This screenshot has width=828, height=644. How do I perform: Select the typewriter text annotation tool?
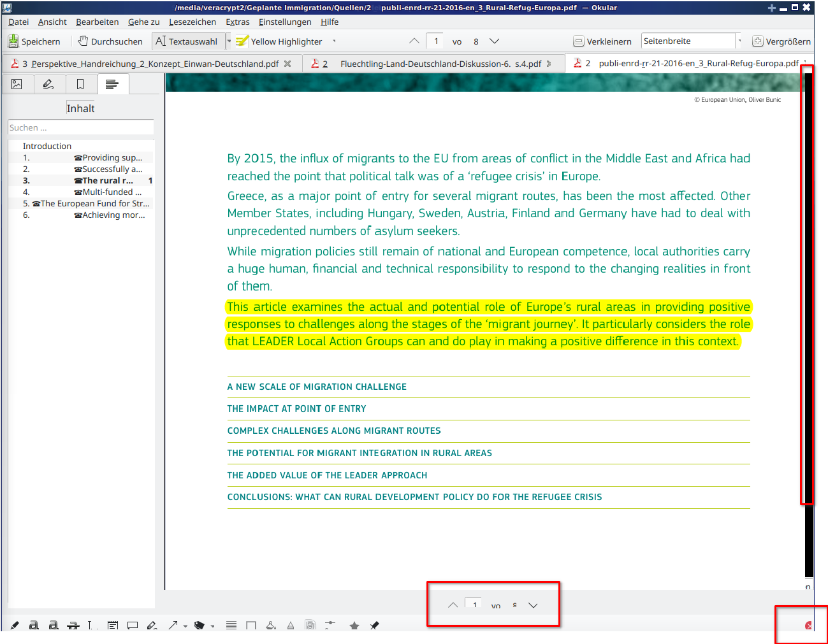click(x=92, y=625)
